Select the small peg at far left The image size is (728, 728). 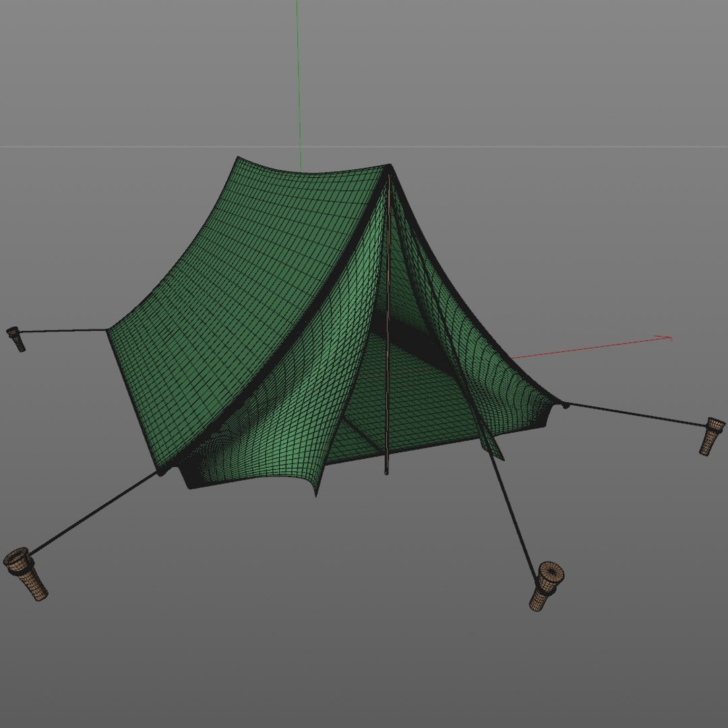tap(16, 339)
